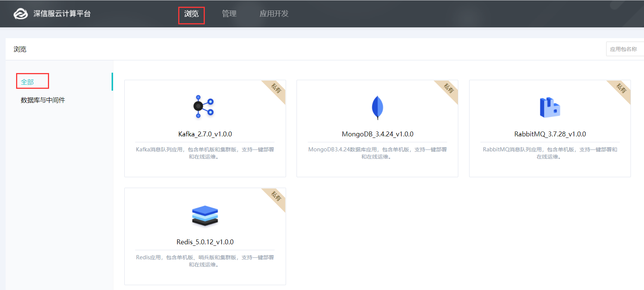Screen dimensions: 644x290
Task: Click the MongoDB leaf icon
Action: 377,108
